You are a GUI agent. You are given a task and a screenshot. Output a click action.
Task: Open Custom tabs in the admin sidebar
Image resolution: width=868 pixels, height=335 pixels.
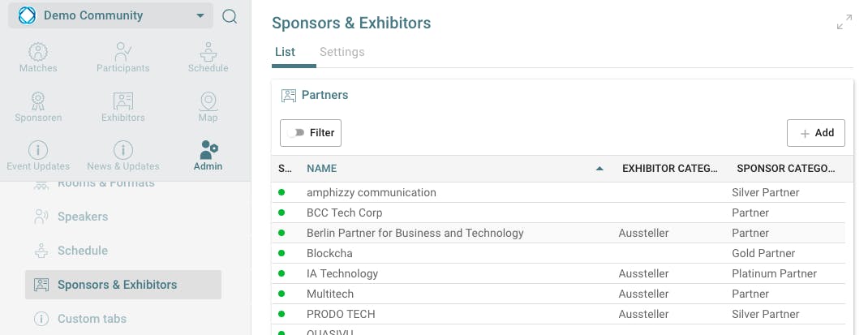[x=92, y=319]
